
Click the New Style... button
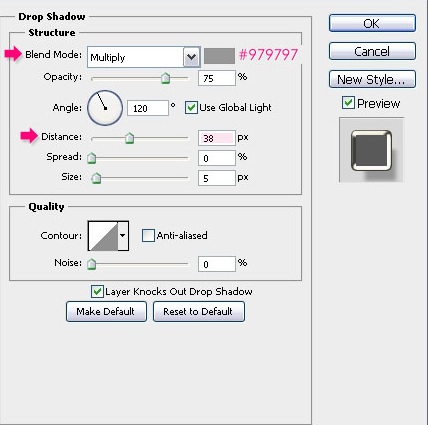click(x=372, y=79)
